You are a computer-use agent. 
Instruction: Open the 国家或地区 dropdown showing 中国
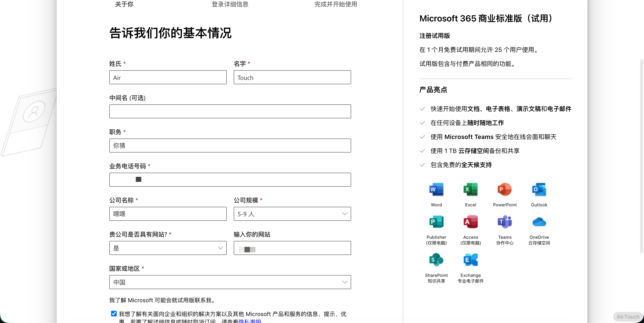(230, 282)
